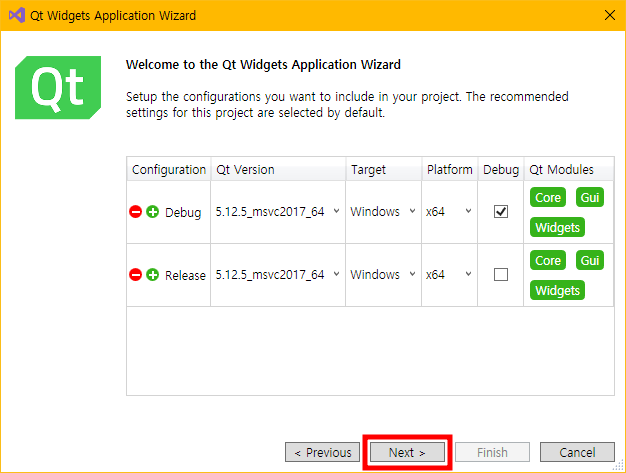Image resolution: width=626 pixels, height=473 pixels.
Task: Close the wizard window with the X
Action: click(x=610, y=15)
